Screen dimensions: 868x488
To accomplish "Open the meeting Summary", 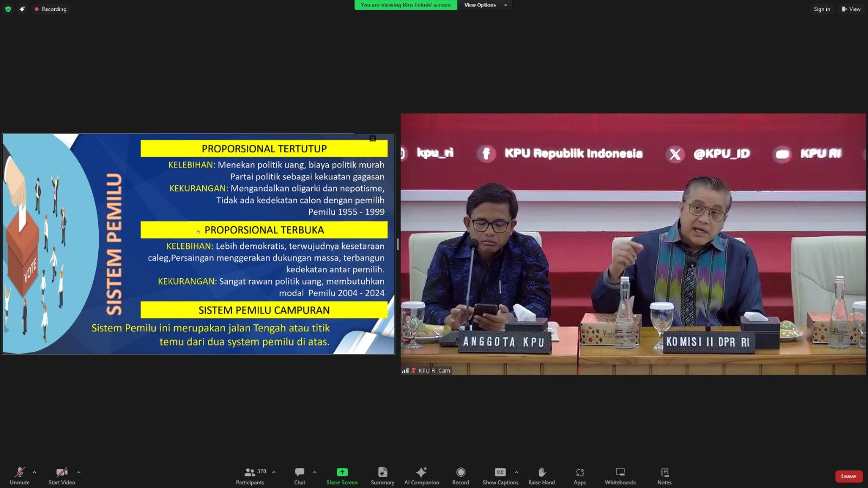I will (382, 476).
